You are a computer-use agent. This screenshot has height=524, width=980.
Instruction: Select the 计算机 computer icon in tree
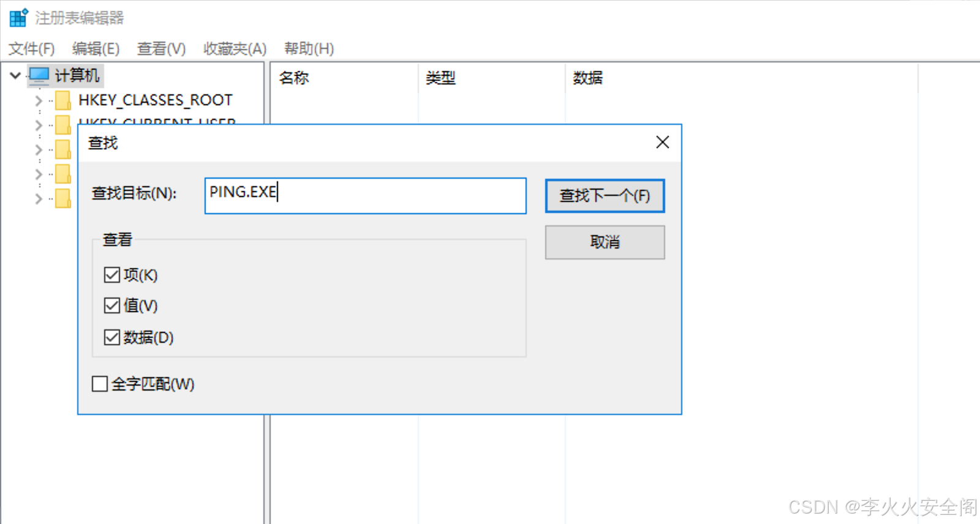point(39,76)
